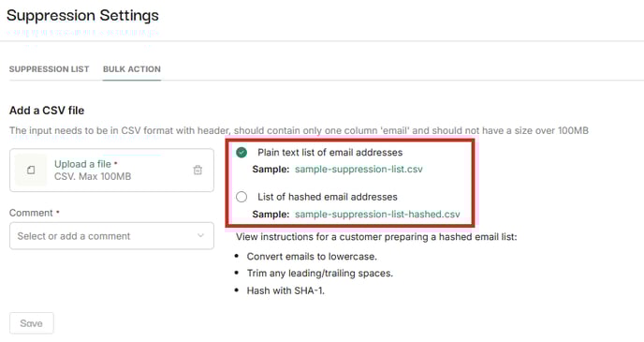This screenshot has width=644, height=342.
Task: Select the plain text email list radio button
Action: (x=241, y=153)
